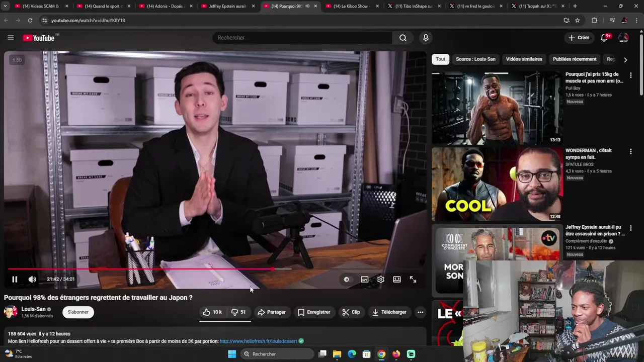The image size is (644, 362).
Task: Open the Jeffrey Epstein video title
Action: [x=595, y=230]
